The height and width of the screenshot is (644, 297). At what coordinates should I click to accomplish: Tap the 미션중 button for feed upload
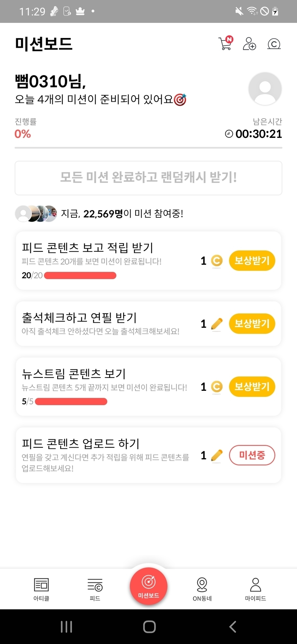click(x=252, y=455)
